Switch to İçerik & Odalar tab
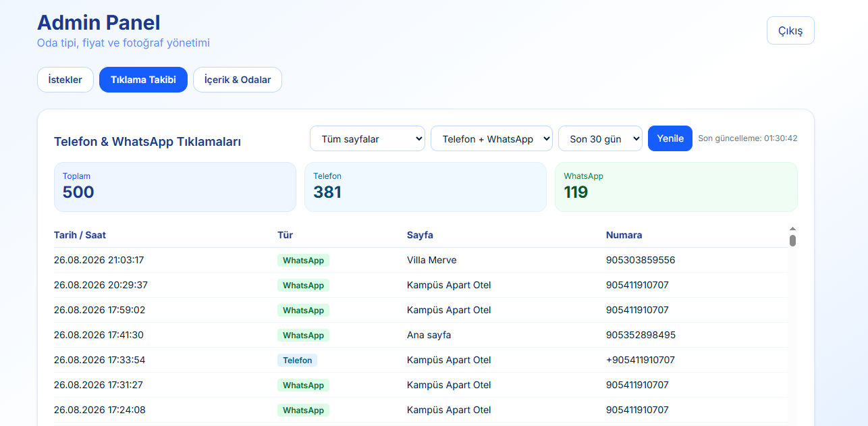 pos(238,80)
